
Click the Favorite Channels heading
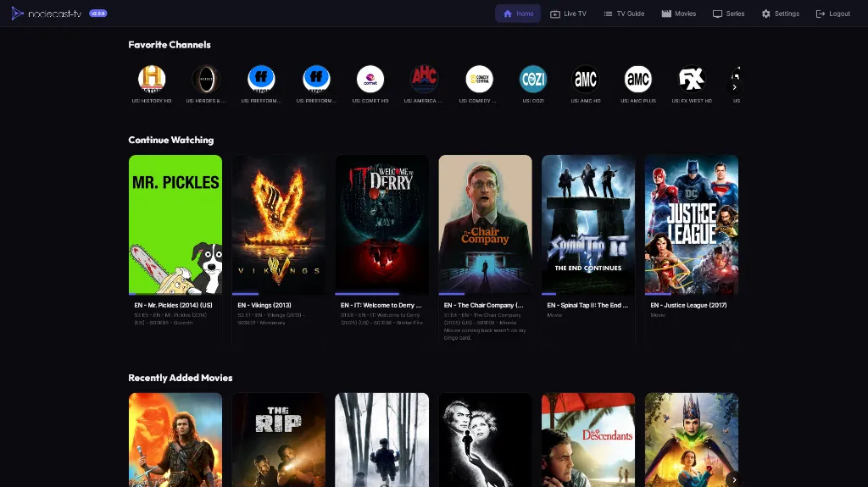(x=170, y=45)
